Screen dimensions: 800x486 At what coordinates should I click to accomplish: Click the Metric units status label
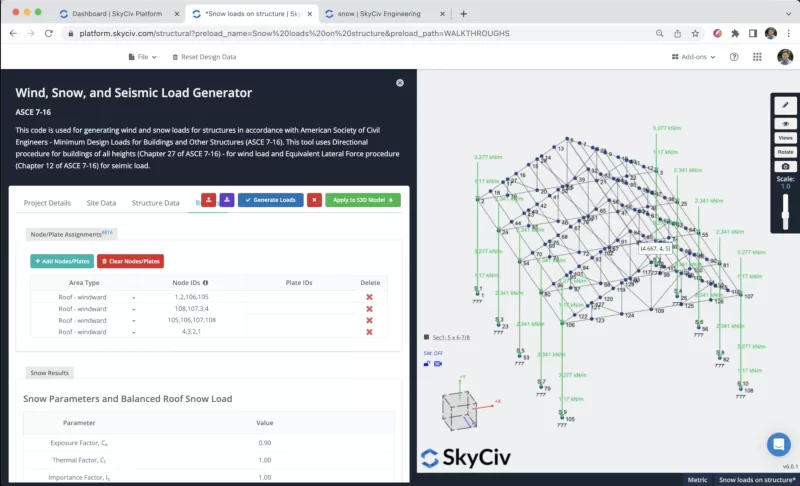pos(697,480)
